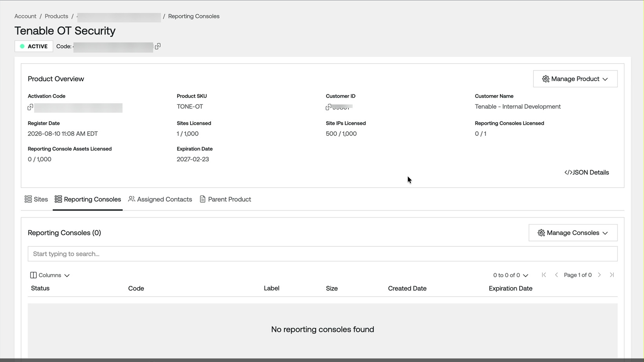Screen dimensions: 644x362
Task: Click Register Date value 2026-08-10 11:08 AM EDT
Action: 63,133
